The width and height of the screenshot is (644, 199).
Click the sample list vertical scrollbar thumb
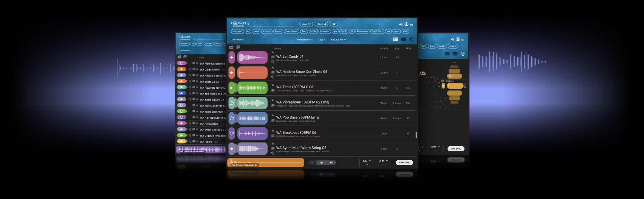(416, 135)
